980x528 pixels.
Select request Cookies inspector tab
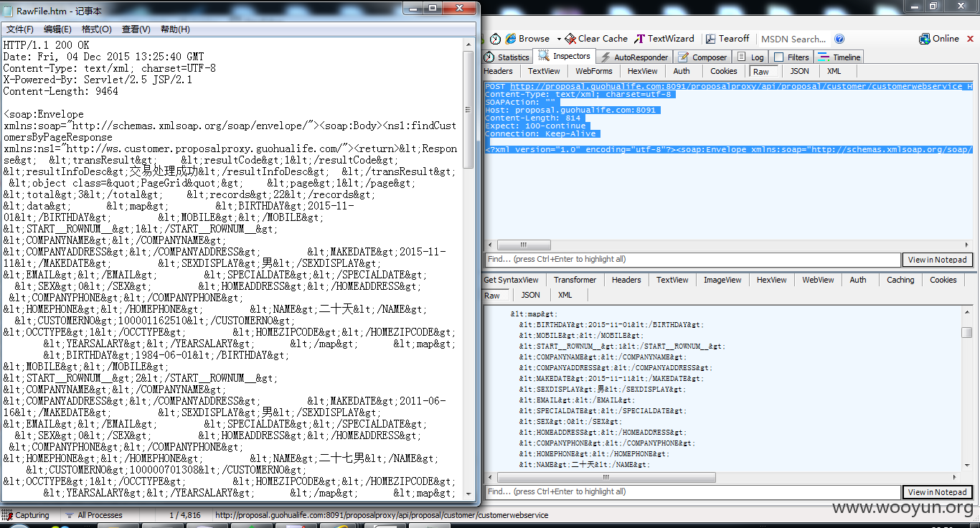pos(724,71)
